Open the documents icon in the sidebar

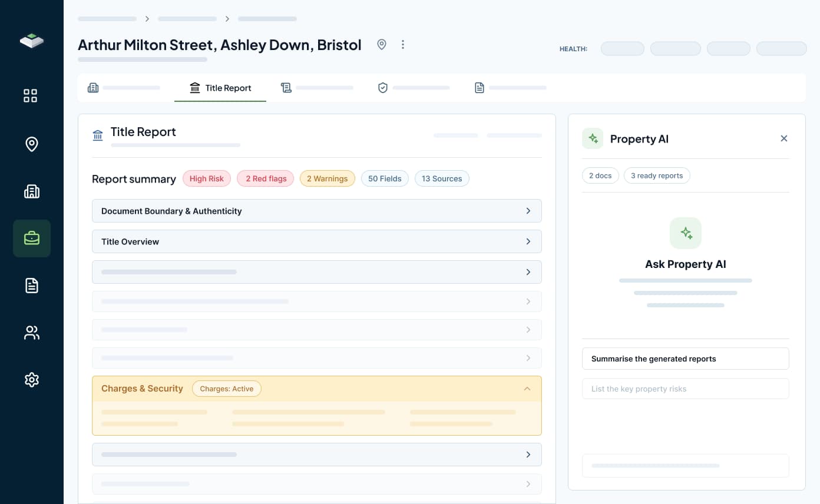click(x=32, y=286)
